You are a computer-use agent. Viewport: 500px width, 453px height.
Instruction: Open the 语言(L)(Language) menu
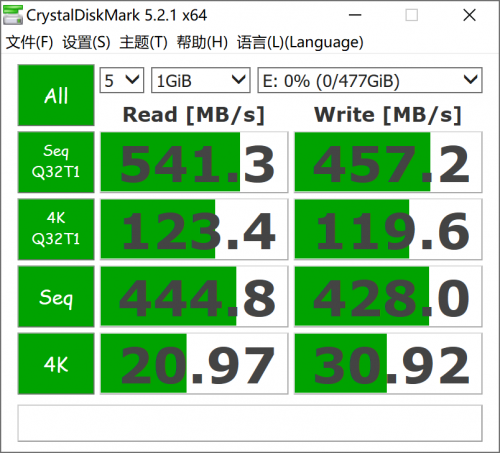tap(300, 42)
